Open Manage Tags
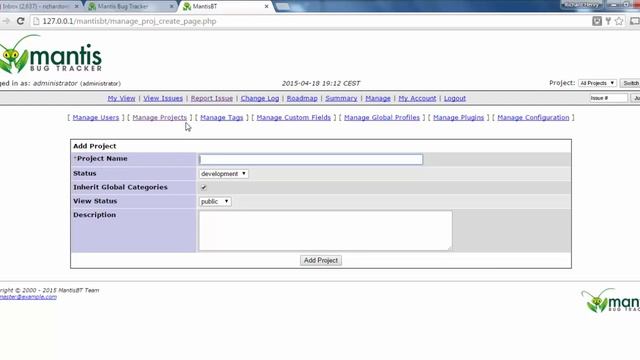640x360 pixels. [x=222, y=118]
